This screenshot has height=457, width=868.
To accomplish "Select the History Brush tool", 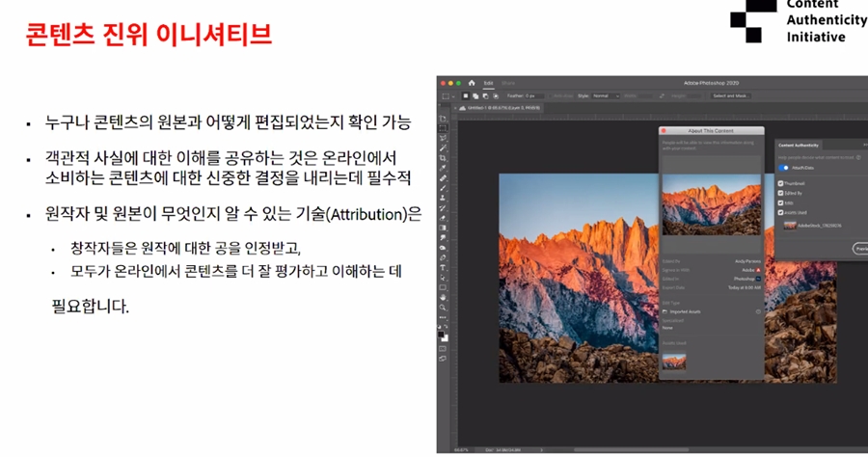I will point(443,208).
